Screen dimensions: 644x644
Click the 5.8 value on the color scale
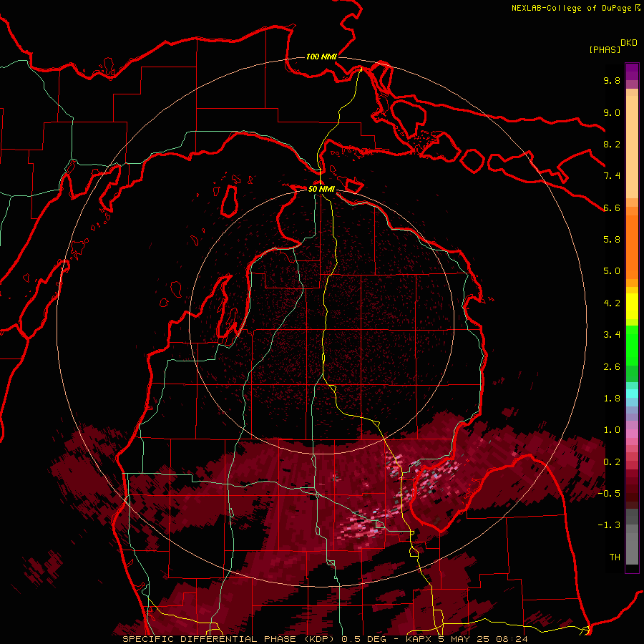(612, 240)
